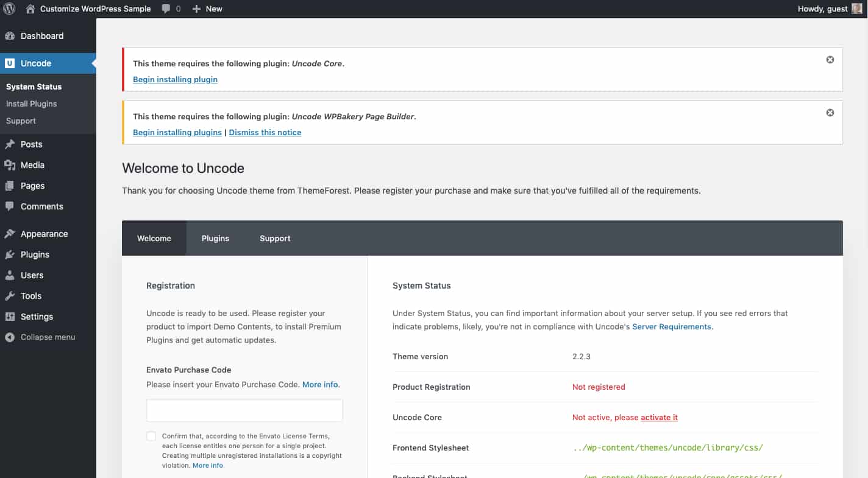This screenshot has height=478, width=868.
Task: Click the Appearance paintbrush icon
Action: [10, 234]
